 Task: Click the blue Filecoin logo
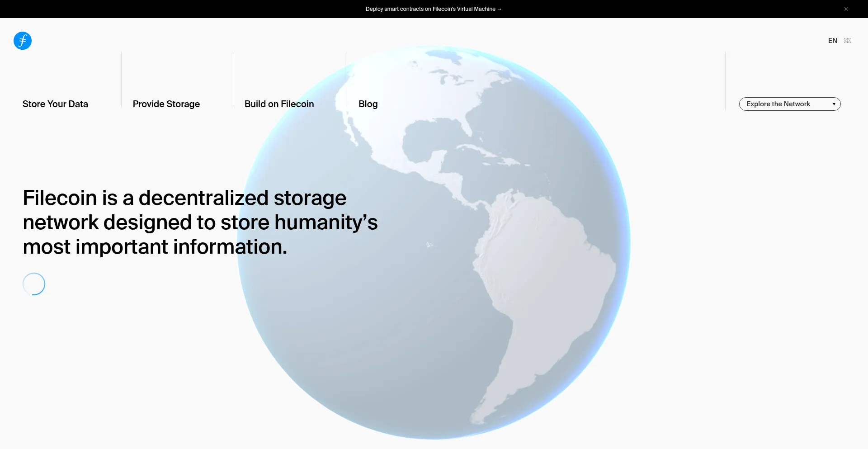(x=23, y=41)
